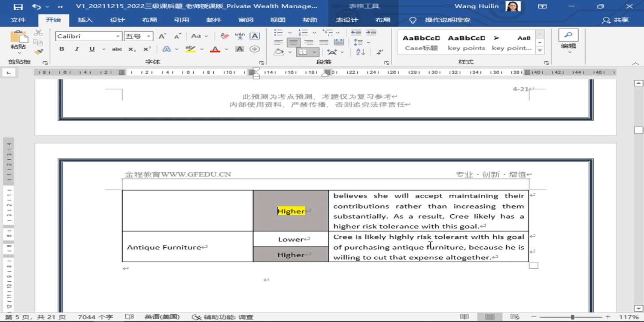Open the Calibri font name dropdown
The image size is (644, 322).
[118, 36]
